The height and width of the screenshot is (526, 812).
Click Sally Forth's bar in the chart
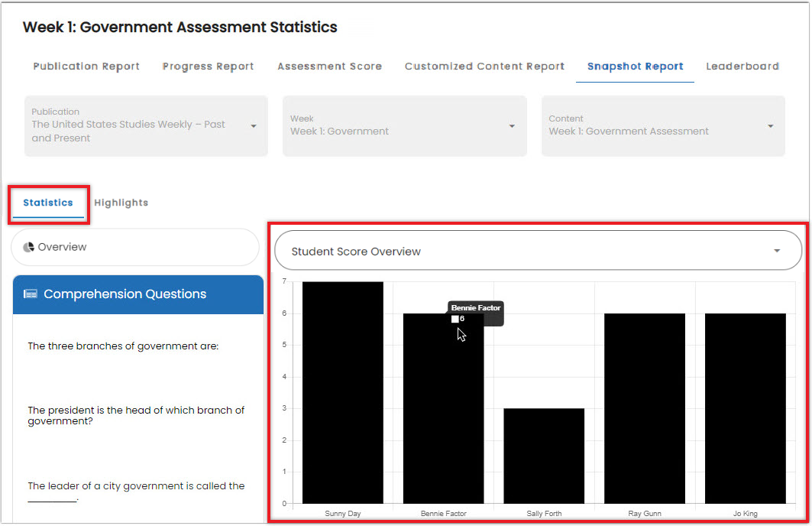pos(543,455)
